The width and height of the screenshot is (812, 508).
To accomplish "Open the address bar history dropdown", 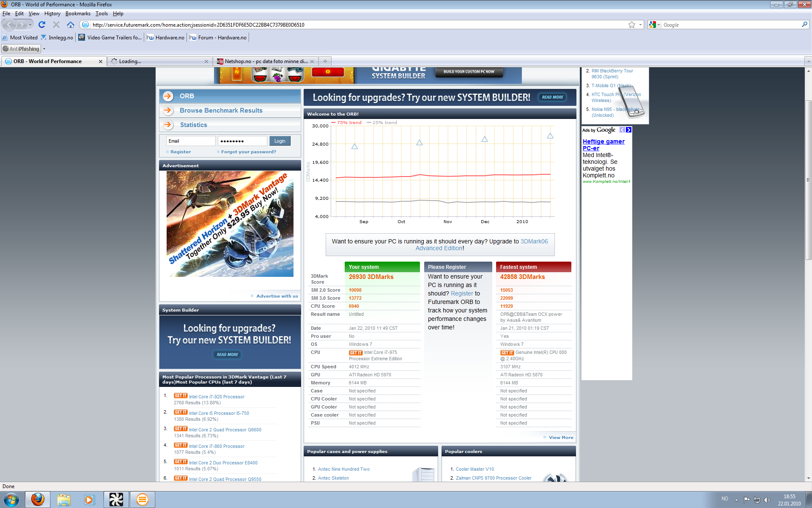I will (x=640, y=25).
